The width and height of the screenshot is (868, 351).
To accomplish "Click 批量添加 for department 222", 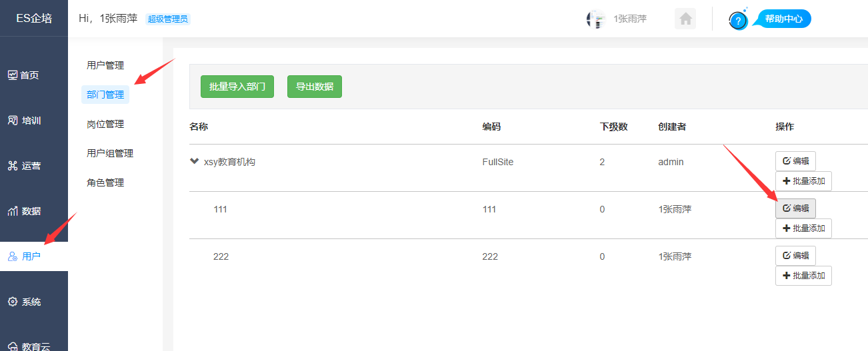I will pos(803,276).
